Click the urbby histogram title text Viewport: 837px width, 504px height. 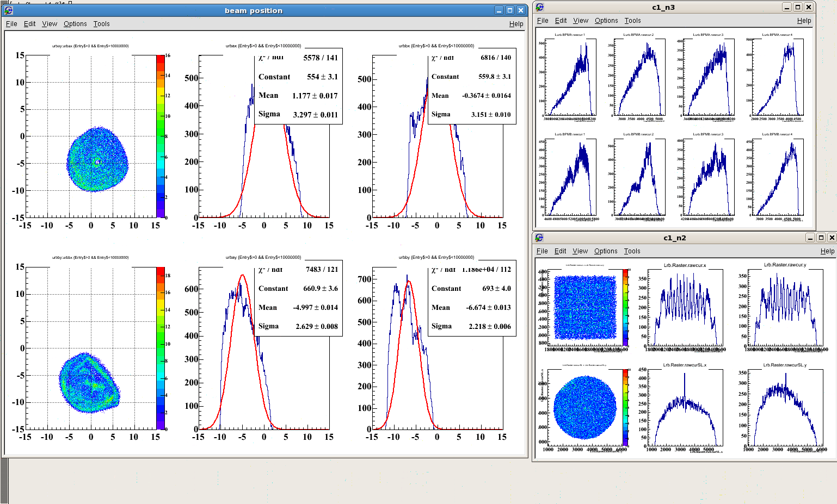[436, 257]
